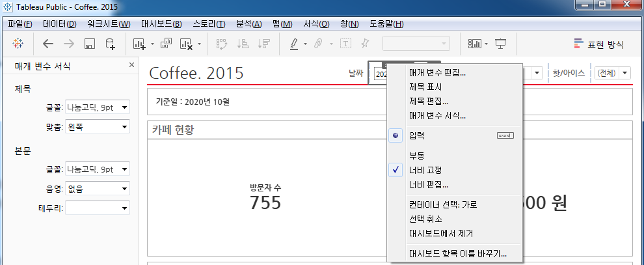The width and height of the screenshot is (644, 265).
Task: Click the sort descending icon
Action: [263, 44]
